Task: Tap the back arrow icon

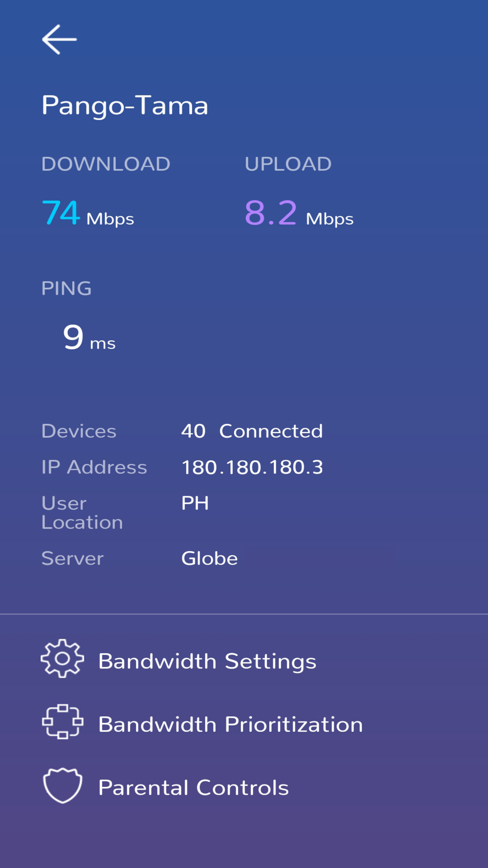Action: (59, 40)
